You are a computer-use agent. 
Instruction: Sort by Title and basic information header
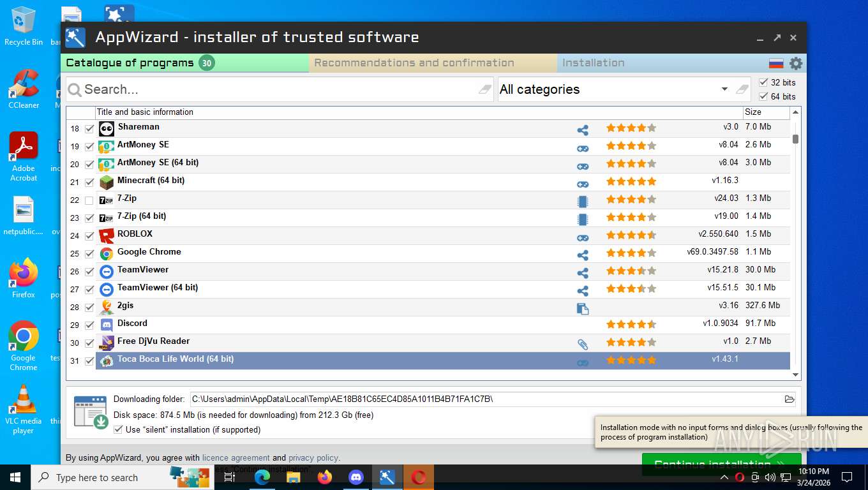pos(419,112)
